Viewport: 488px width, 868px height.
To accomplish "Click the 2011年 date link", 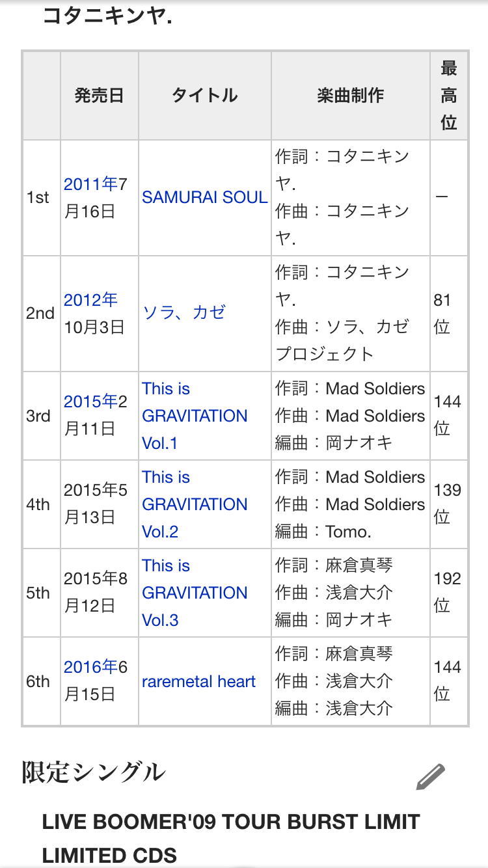I will pos(90,184).
